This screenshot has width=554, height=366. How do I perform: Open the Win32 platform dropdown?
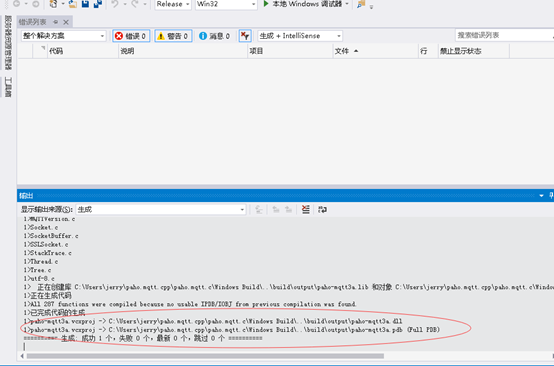pyautogui.click(x=226, y=4)
